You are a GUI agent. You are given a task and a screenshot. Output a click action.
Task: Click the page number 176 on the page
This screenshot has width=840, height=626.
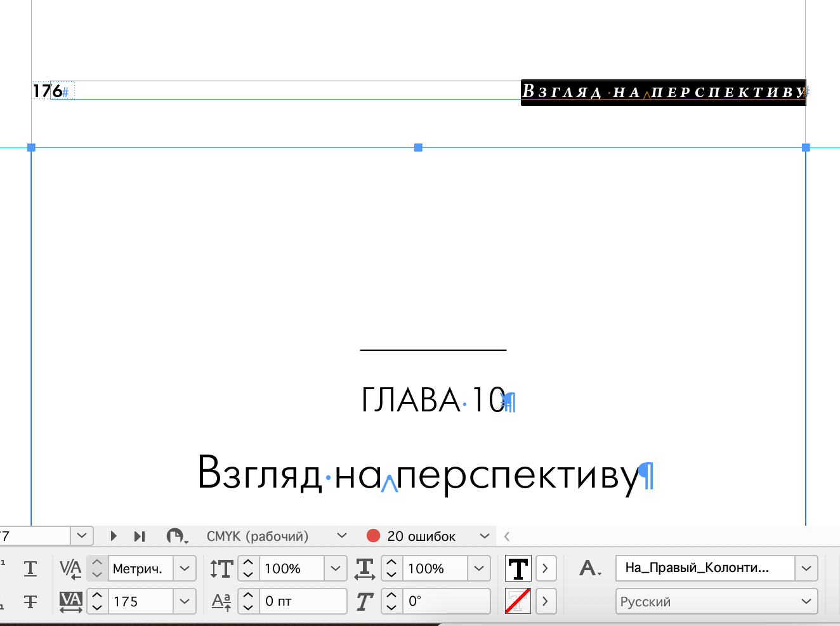tap(48, 91)
